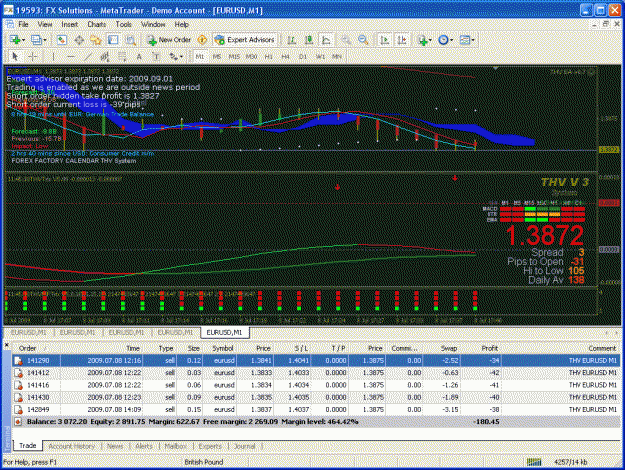Click the Zoom In chart icon

coord(346,40)
